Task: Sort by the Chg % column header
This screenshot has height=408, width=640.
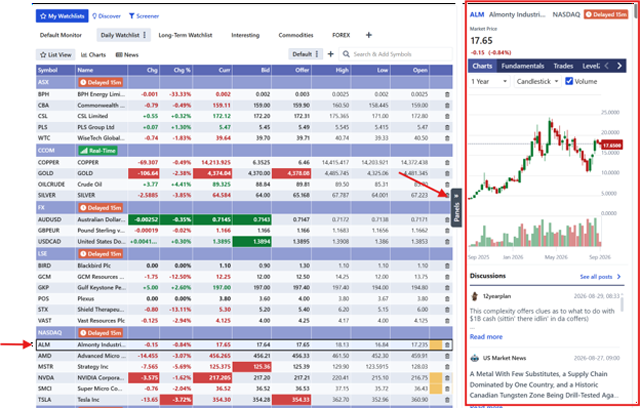Action: click(176, 70)
